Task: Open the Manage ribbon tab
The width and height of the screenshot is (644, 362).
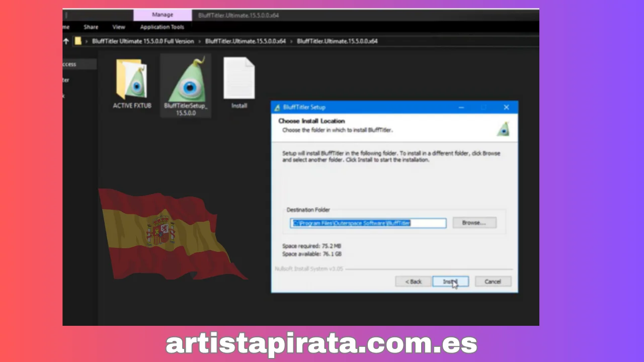Action: (163, 15)
